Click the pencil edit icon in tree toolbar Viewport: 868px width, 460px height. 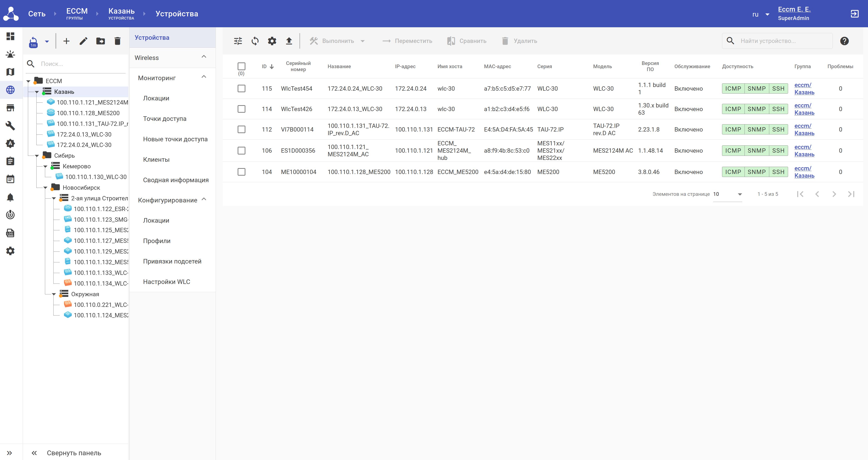[x=83, y=41]
